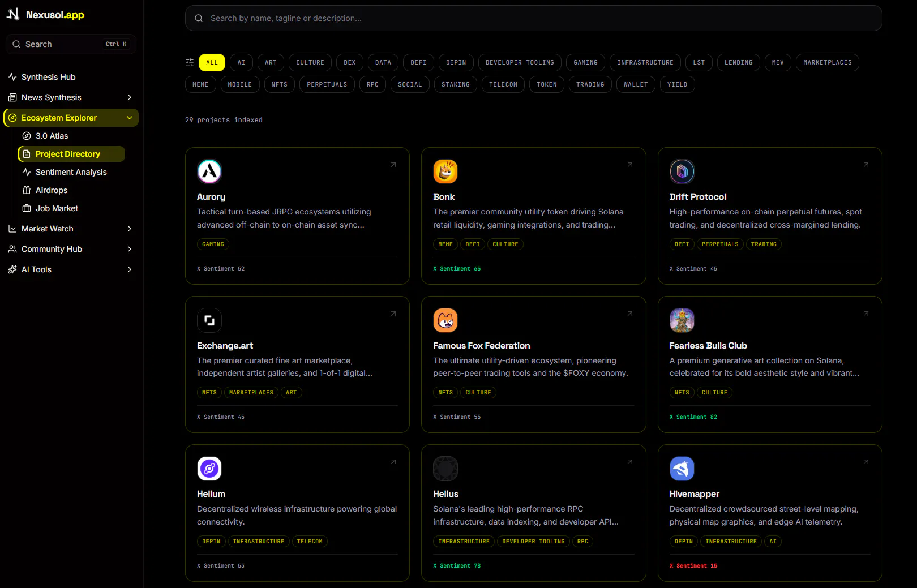The height and width of the screenshot is (588, 917).
Task: Click external link arrow on Fearless Bulls Club card
Action: click(866, 314)
